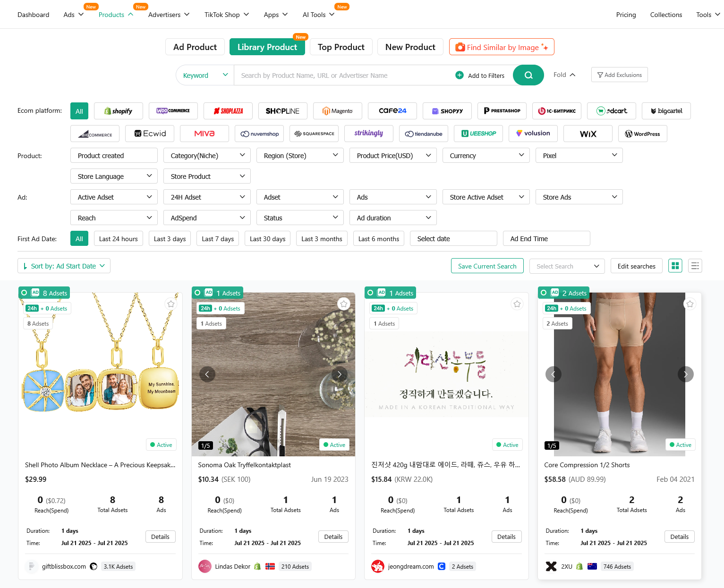The height and width of the screenshot is (588, 724).
Task: Switch to the New Product tab
Action: (x=410, y=47)
